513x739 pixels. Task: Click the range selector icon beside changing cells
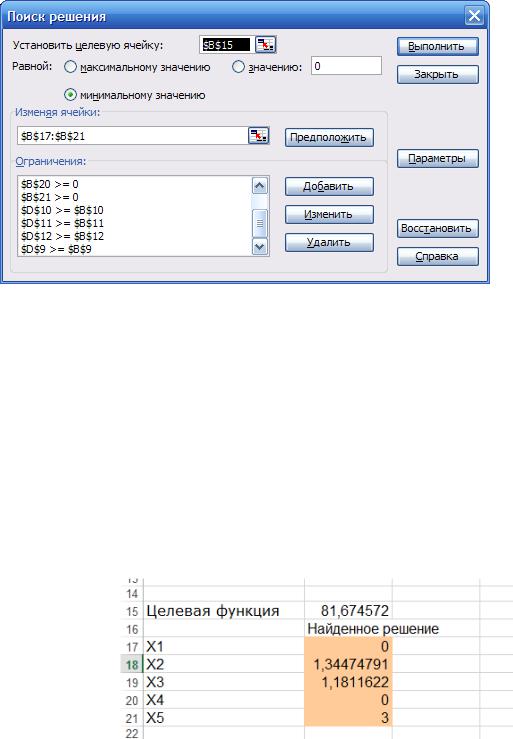pos(258,136)
